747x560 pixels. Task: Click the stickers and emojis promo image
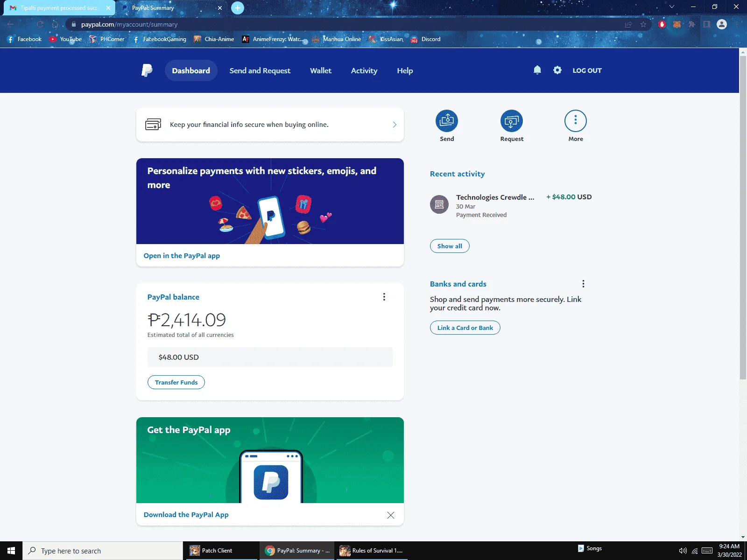(270, 201)
